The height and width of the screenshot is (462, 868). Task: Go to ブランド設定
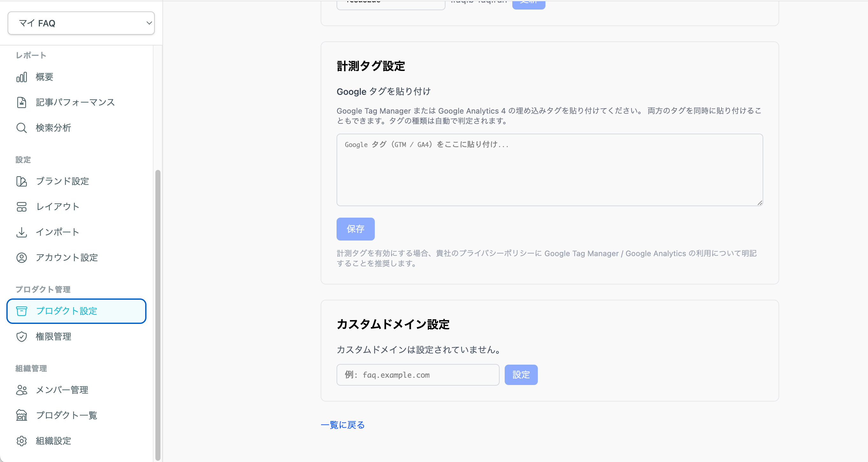tap(62, 181)
